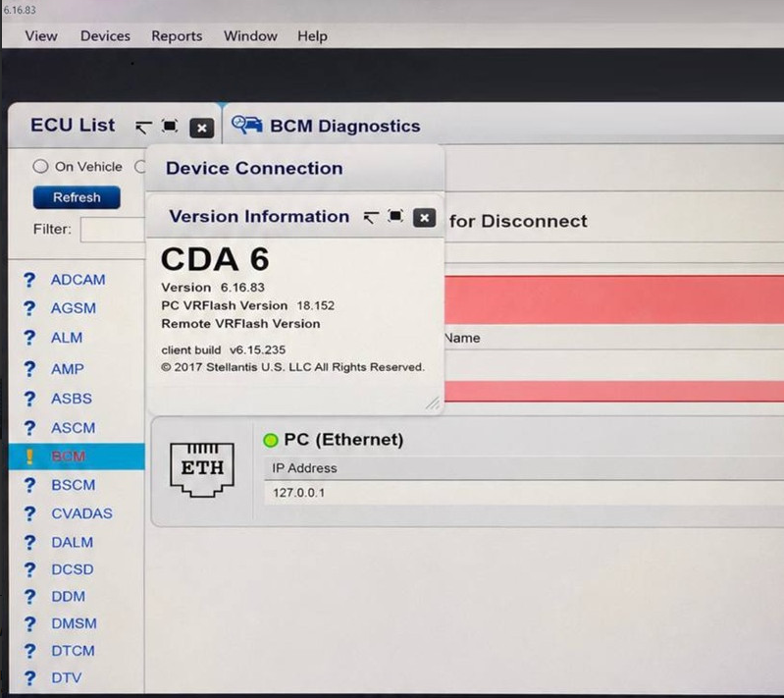Click the question mark icon beside DTV
This screenshot has width=784, height=698.
tap(30, 678)
